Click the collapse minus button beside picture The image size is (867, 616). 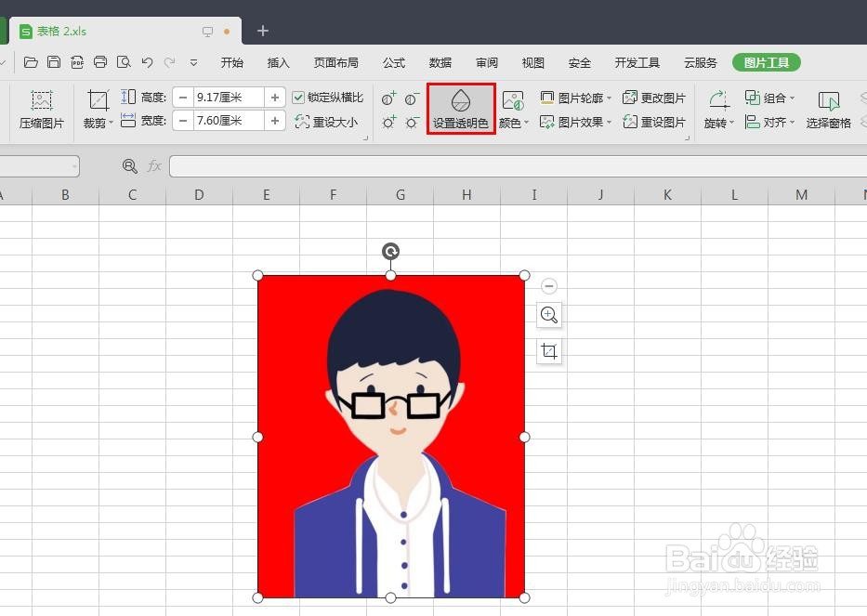click(x=548, y=286)
